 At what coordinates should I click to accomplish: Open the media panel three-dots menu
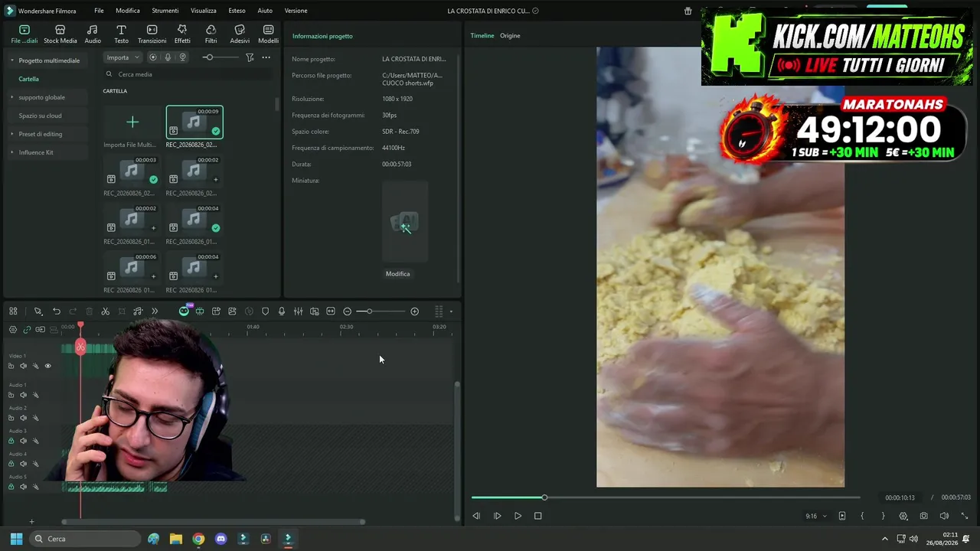click(266, 57)
